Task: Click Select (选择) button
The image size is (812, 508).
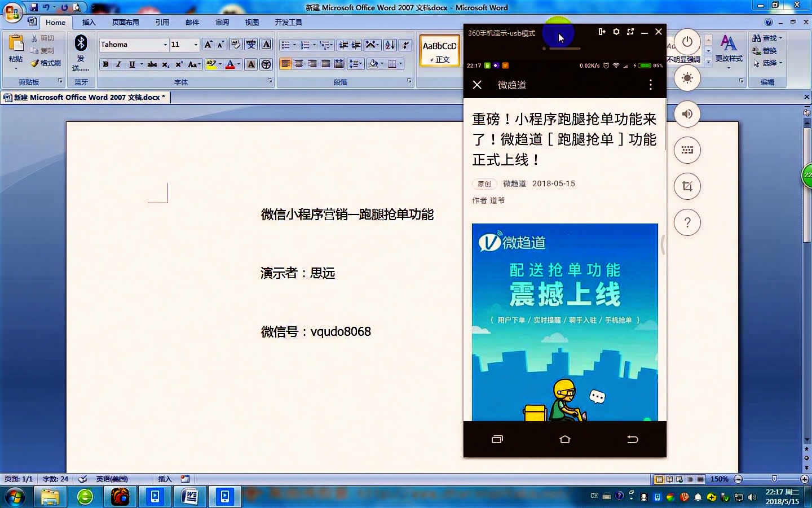Action: point(767,63)
